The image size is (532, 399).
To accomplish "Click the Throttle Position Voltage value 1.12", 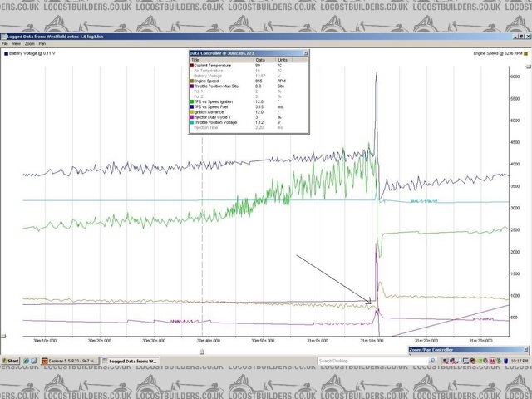I will click(x=259, y=122).
